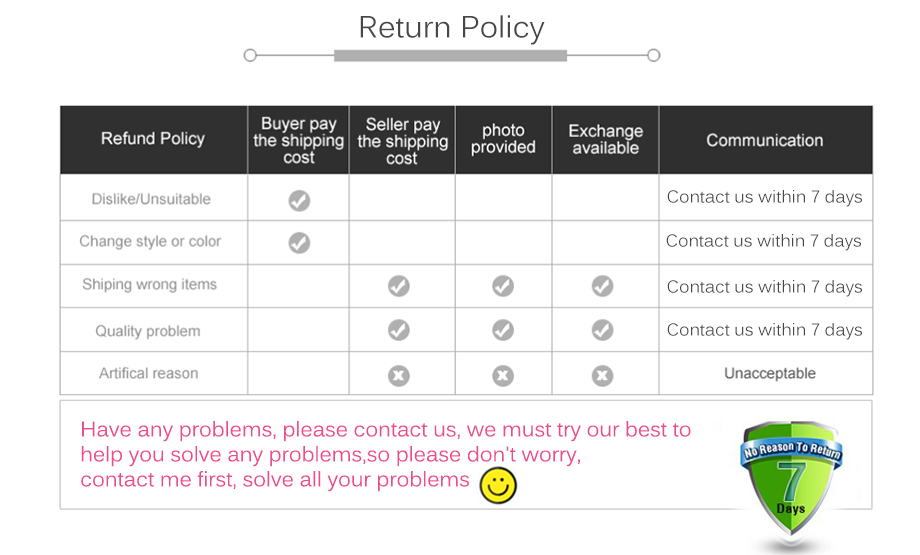Click the green 7 Days shield badge
The height and width of the screenshot is (555, 920).
791,476
